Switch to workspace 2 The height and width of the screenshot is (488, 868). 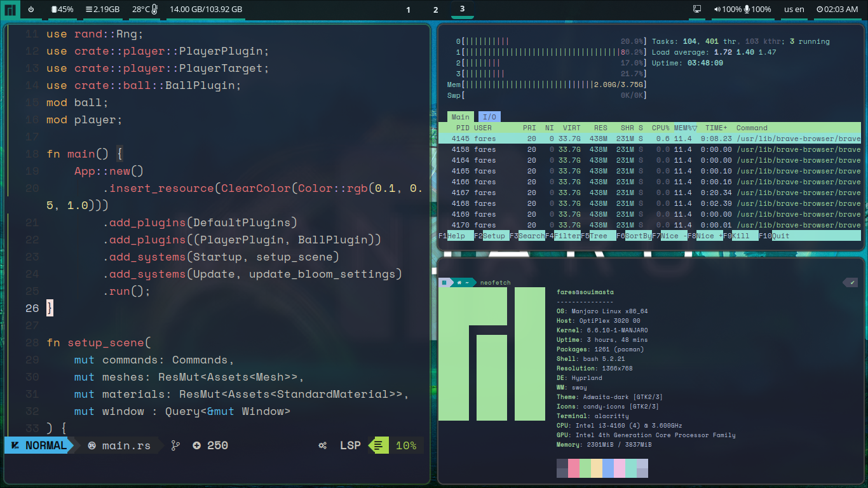pyautogui.click(x=435, y=10)
